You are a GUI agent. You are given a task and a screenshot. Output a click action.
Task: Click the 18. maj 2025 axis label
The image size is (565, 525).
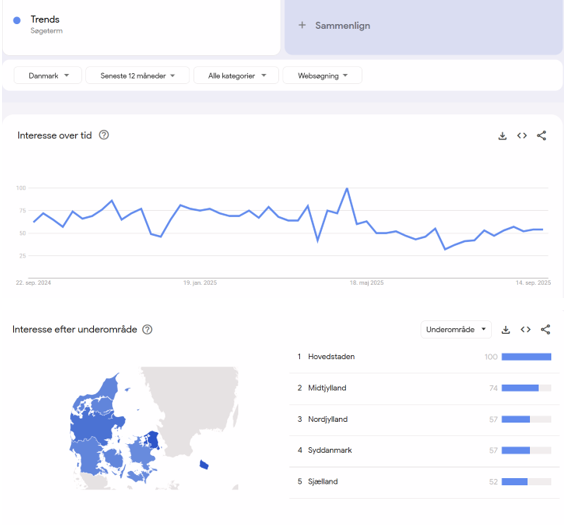click(x=366, y=283)
